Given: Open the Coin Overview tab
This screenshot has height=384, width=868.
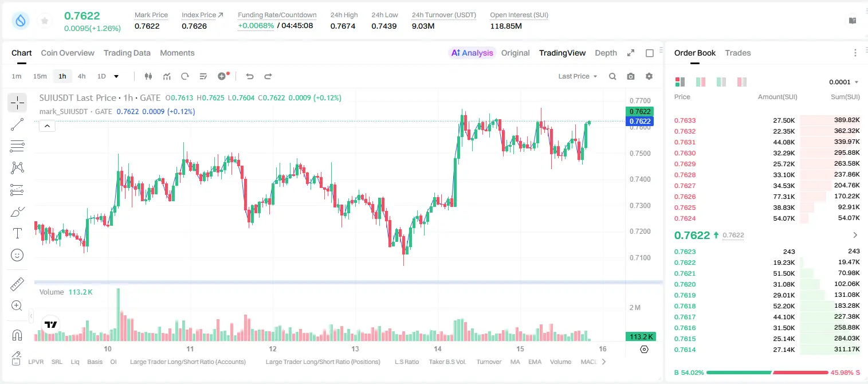Looking at the screenshot, I should [68, 53].
